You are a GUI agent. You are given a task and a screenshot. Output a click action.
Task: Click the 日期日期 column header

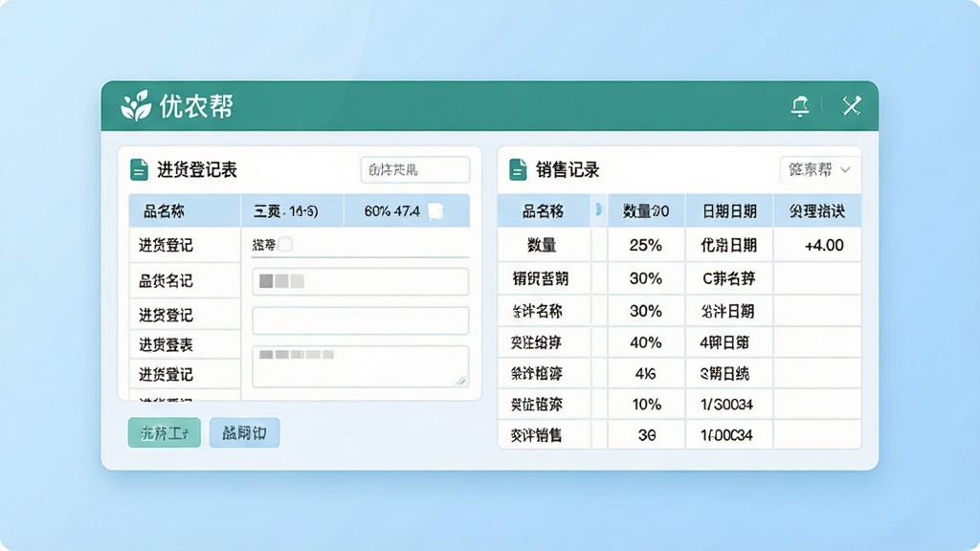728,211
